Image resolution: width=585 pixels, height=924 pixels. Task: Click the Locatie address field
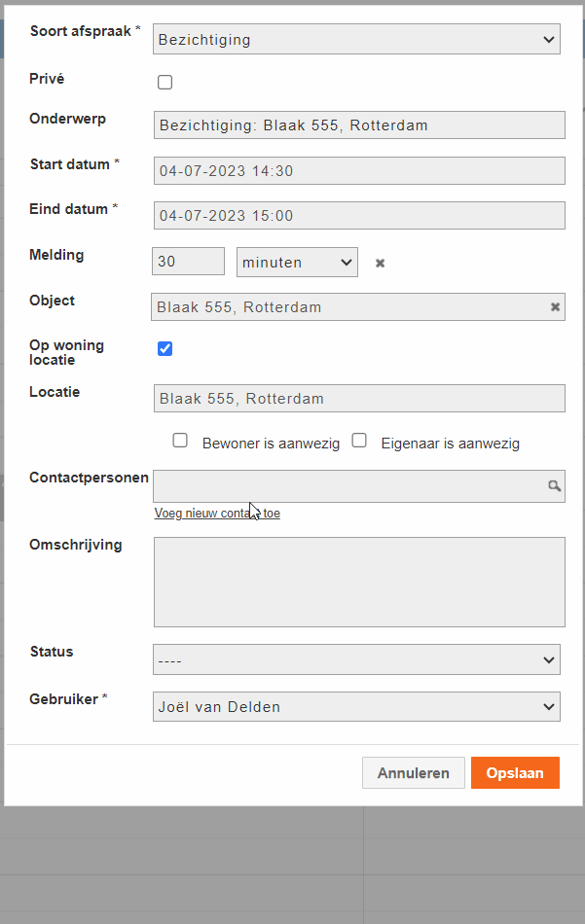tap(359, 399)
